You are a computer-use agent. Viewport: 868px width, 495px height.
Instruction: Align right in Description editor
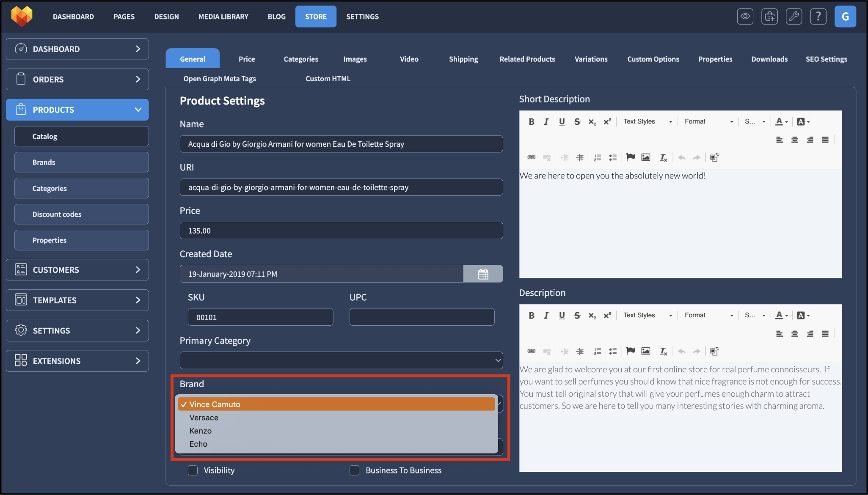[x=810, y=333]
